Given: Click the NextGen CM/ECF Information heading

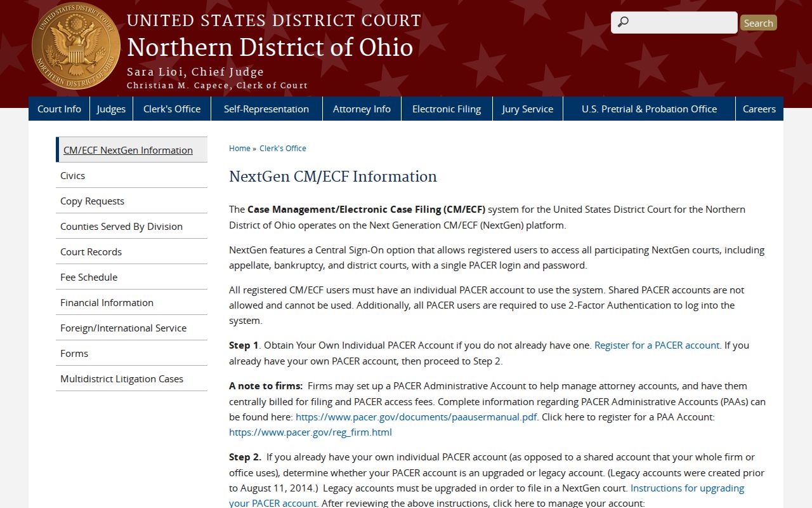Looking at the screenshot, I should pos(333,177).
